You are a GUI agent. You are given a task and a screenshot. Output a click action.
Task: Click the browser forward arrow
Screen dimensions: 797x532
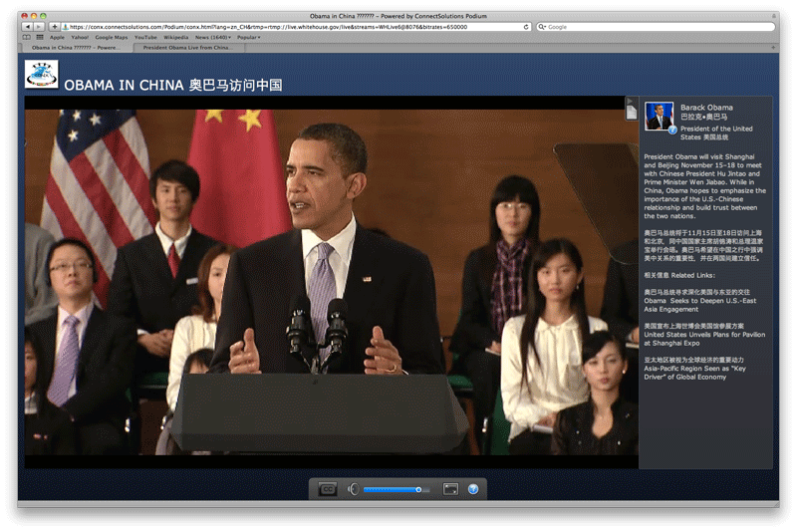click(x=38, y=27)
